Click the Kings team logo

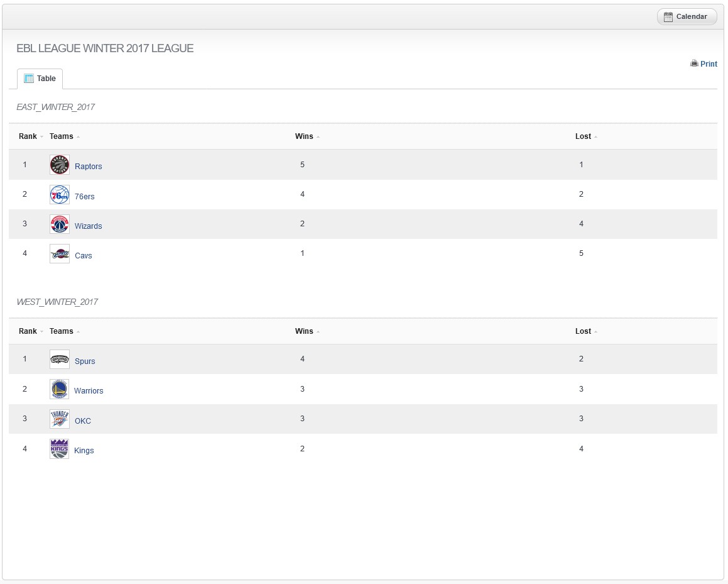point(60,449)
